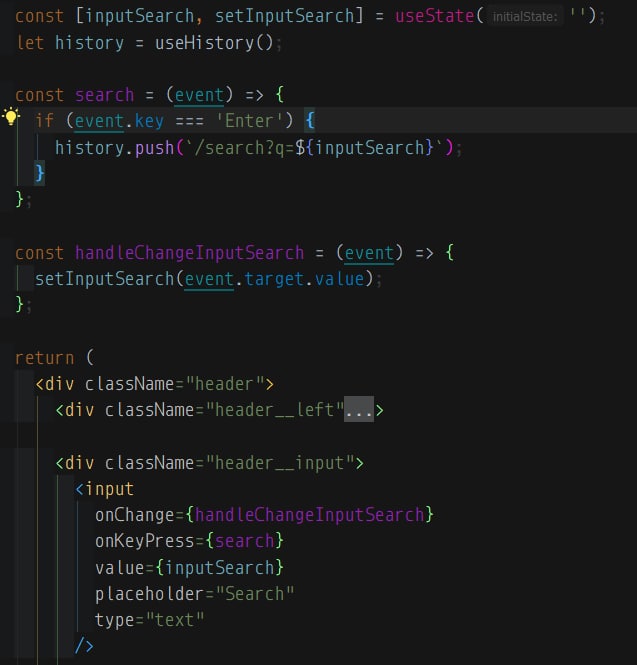Viewport: 637px width, 665px height.
Task: Click the type="text" attribute
Action: [x=149, y=620]
